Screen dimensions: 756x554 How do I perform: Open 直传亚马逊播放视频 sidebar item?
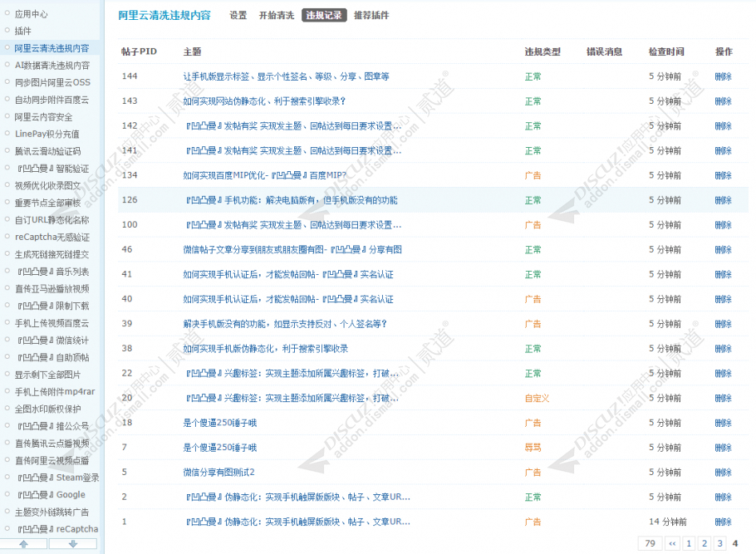[52, 289]
